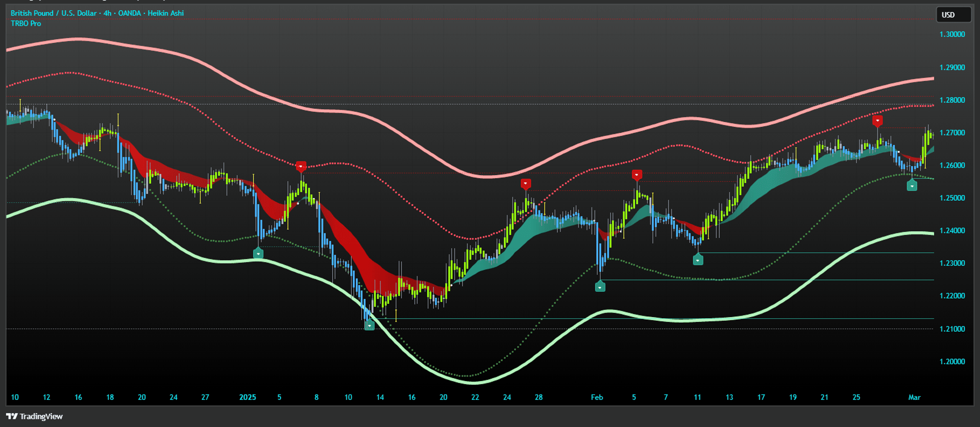Click the 12 date label on the time axis
The image size is (980, 427).
pyautogui.click(x=46, y=397)
